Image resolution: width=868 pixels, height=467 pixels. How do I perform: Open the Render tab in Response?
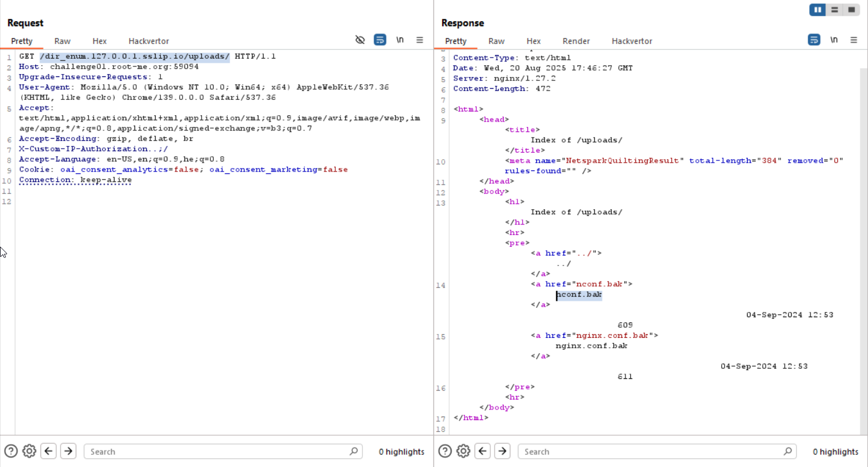576,41
